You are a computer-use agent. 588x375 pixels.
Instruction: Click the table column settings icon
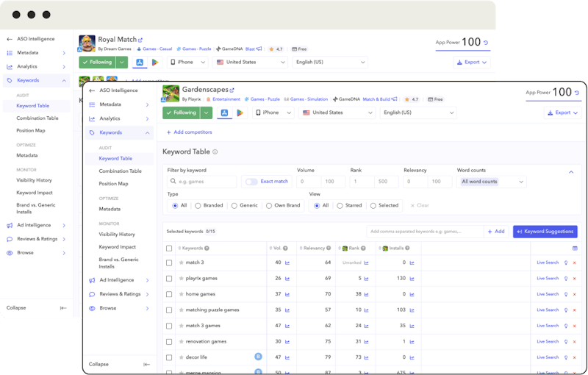point(575,249)
